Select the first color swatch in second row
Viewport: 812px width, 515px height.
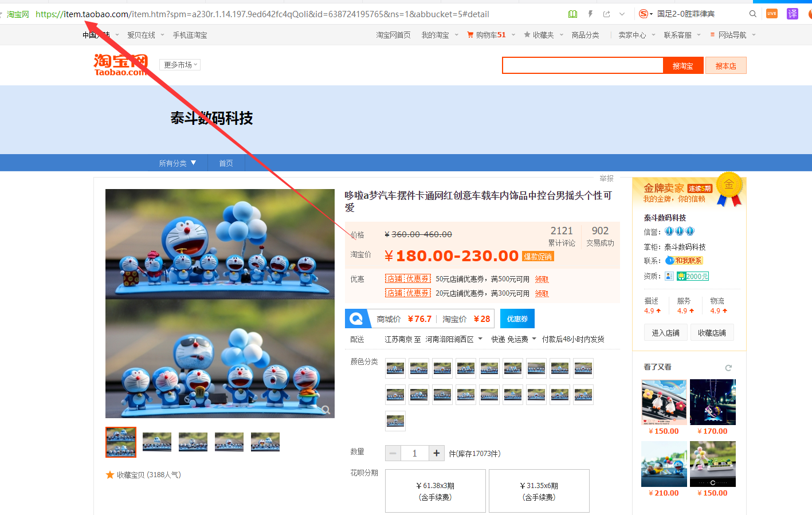tap(395, 395)
